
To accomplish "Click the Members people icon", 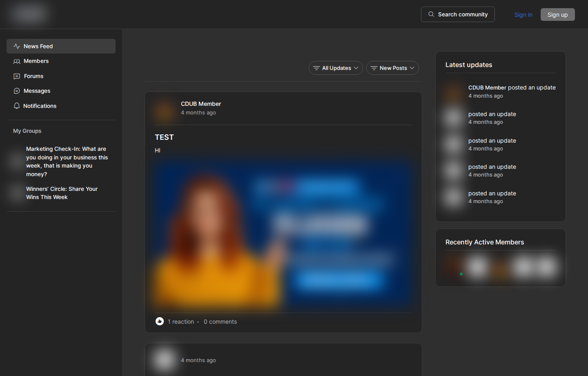I will click(x=17, y=61).
